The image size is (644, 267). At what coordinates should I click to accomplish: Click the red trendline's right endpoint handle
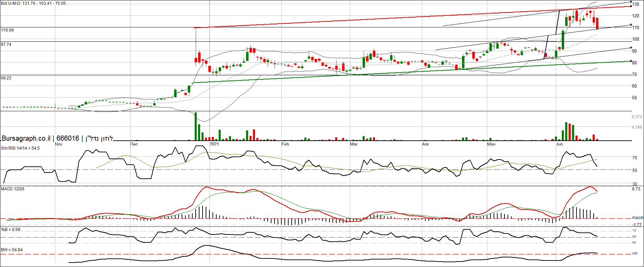631,6
